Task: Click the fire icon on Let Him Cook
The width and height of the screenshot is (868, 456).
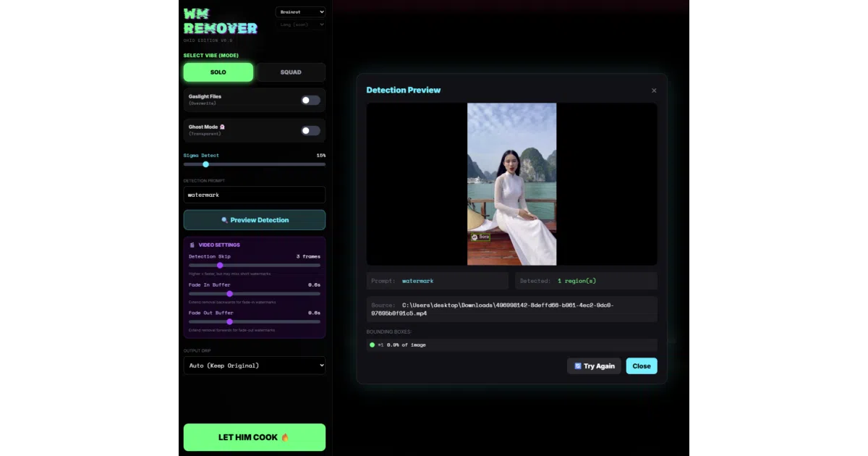Action: click(x=285, y=437)
